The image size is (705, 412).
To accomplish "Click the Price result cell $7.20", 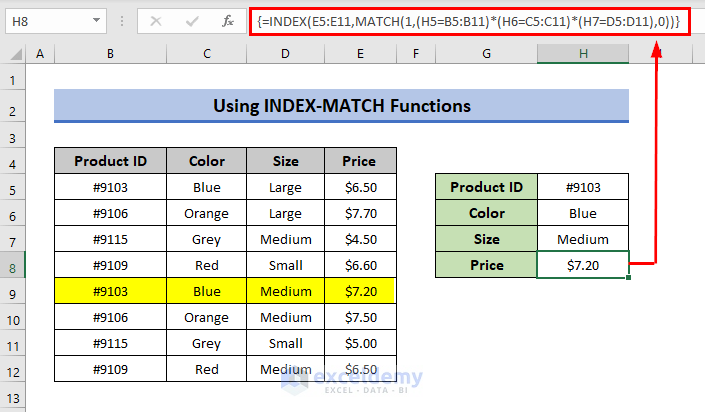I will 583,265.
